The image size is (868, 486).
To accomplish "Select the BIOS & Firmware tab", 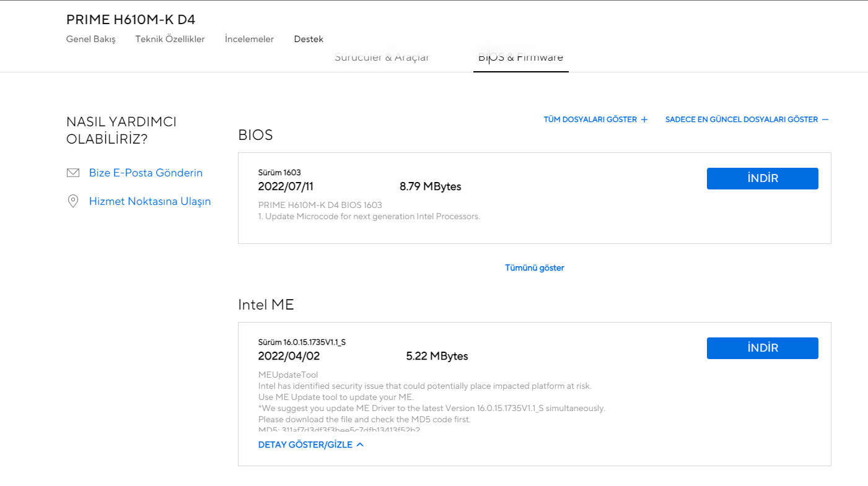I will coord(520,58).
